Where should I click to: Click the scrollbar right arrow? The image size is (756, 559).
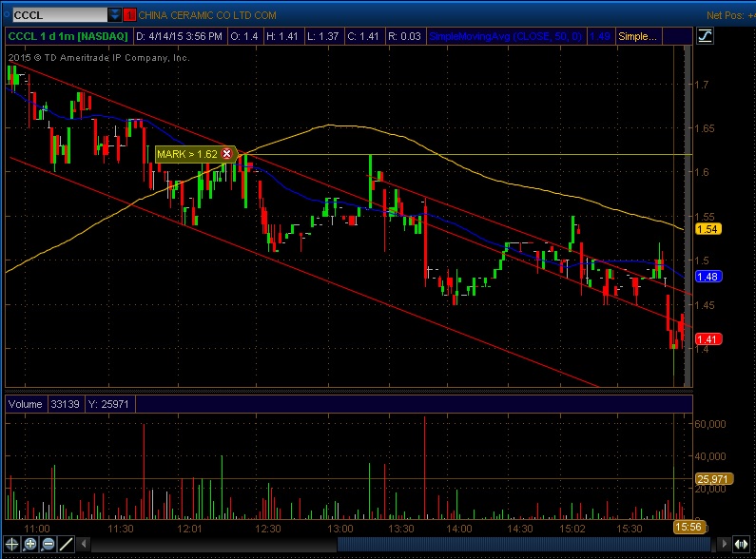point(724,544)
